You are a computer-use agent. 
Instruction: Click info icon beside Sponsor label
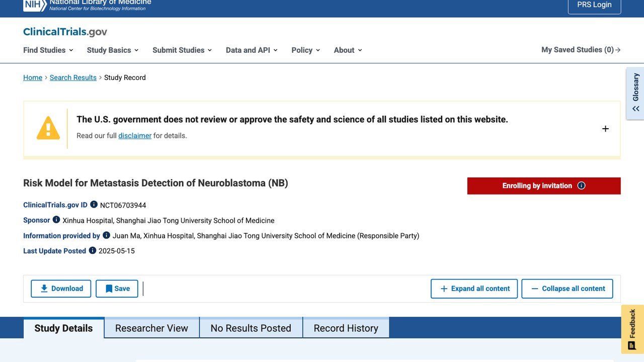(56, 220)
